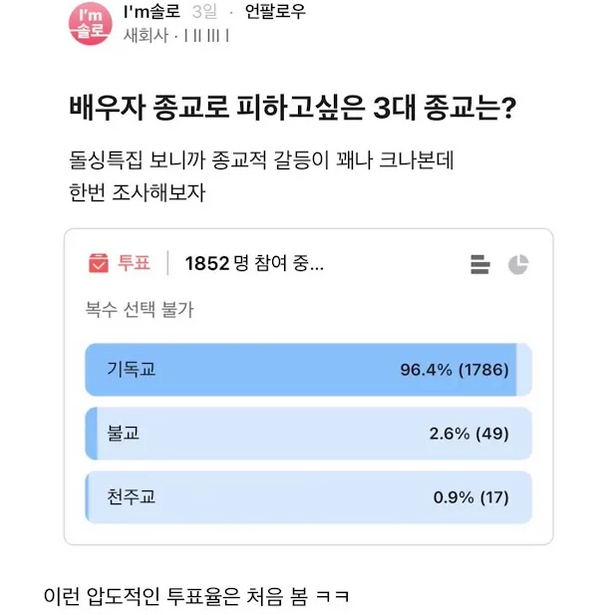Open the post title about 3대 종교
This screenshot has width=609, height=615.
click(292, 107)
